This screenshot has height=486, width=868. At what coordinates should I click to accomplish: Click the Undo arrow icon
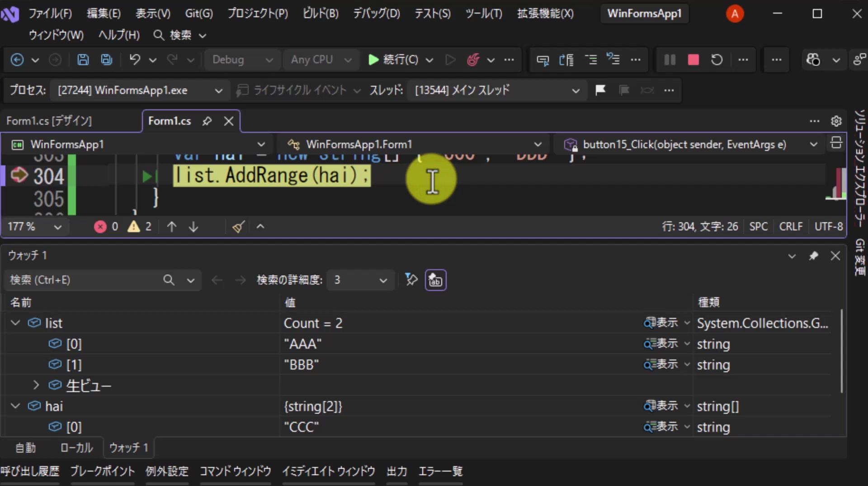click(x=135, y=60)
